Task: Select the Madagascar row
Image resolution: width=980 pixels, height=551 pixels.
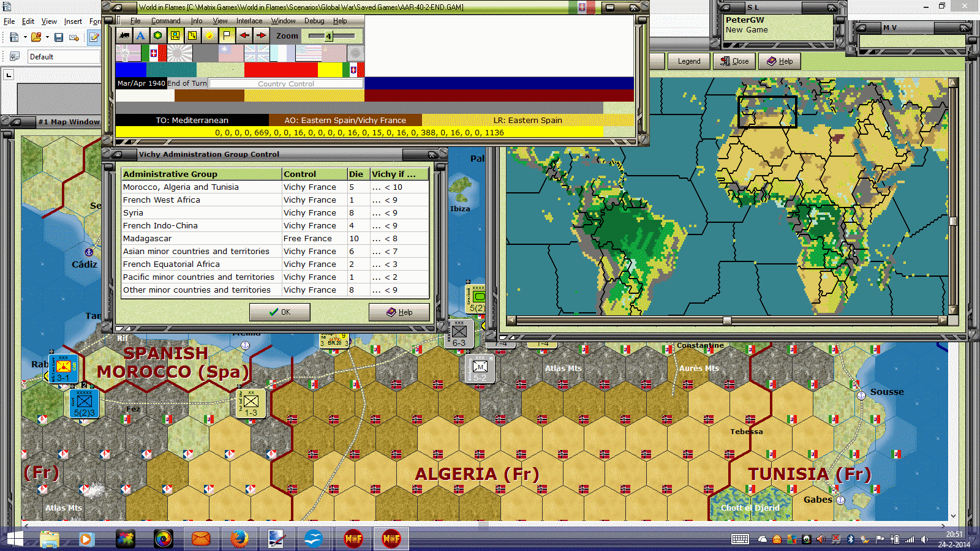Action: (275, 239)
